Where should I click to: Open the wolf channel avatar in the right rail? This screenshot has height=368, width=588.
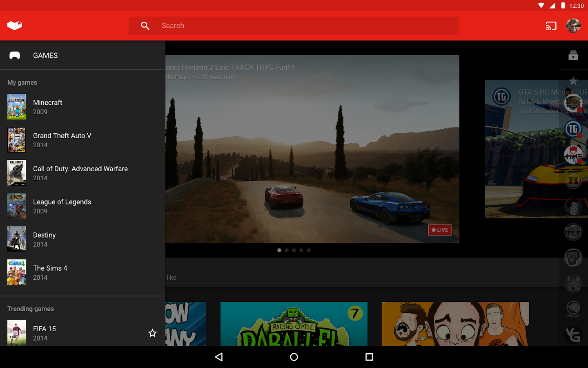[573, 283]
